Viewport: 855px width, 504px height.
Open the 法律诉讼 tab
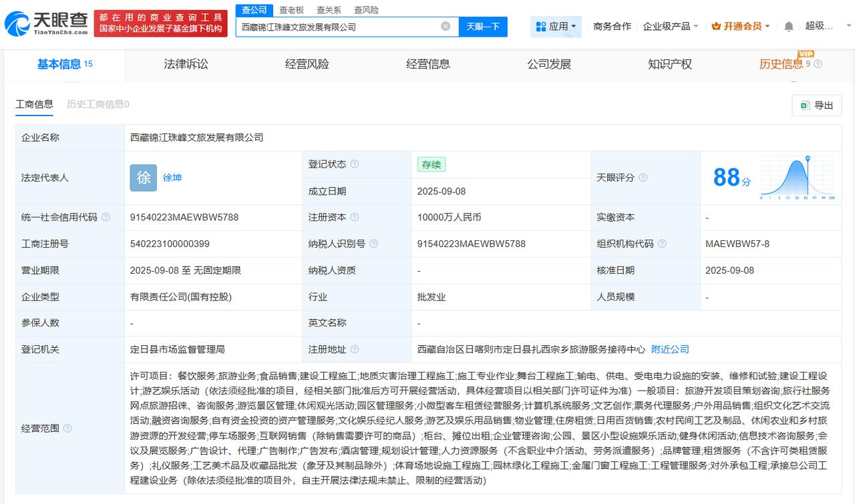pyautogui.click(x=186, y=64)
